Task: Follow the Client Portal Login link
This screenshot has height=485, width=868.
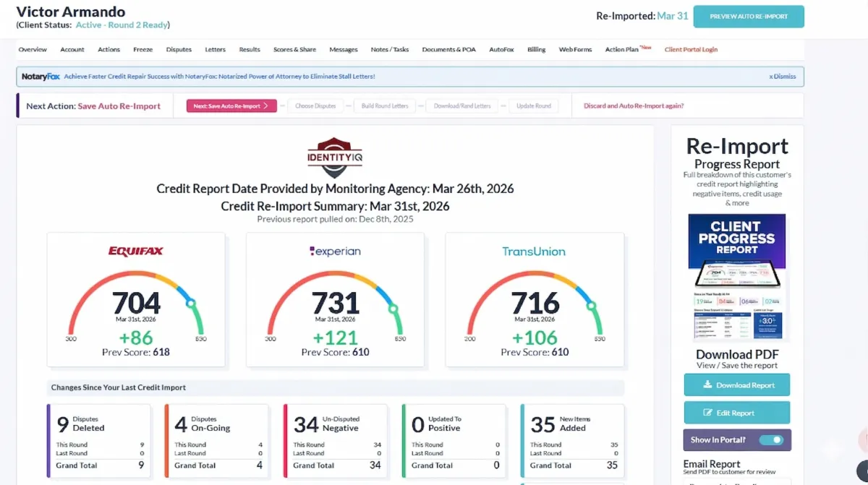Action: 691,50
